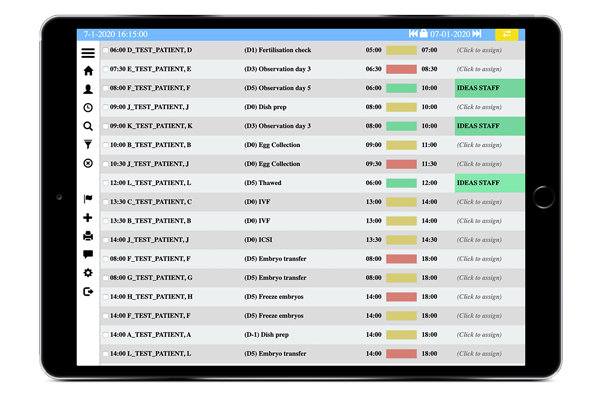Open the hamburger menu in sidebar
Screen dimensions: 600x400
88,53
